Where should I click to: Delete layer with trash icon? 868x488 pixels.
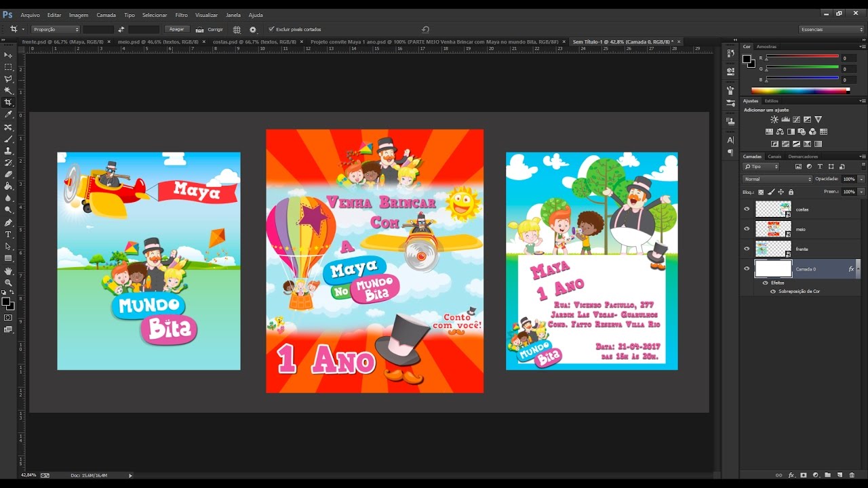[x=852, y=475]
